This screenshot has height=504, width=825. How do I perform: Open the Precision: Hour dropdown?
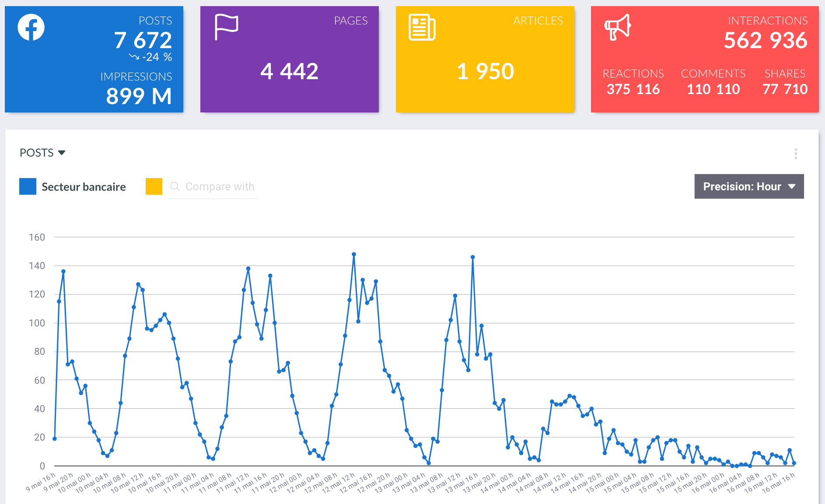point(749,186)
